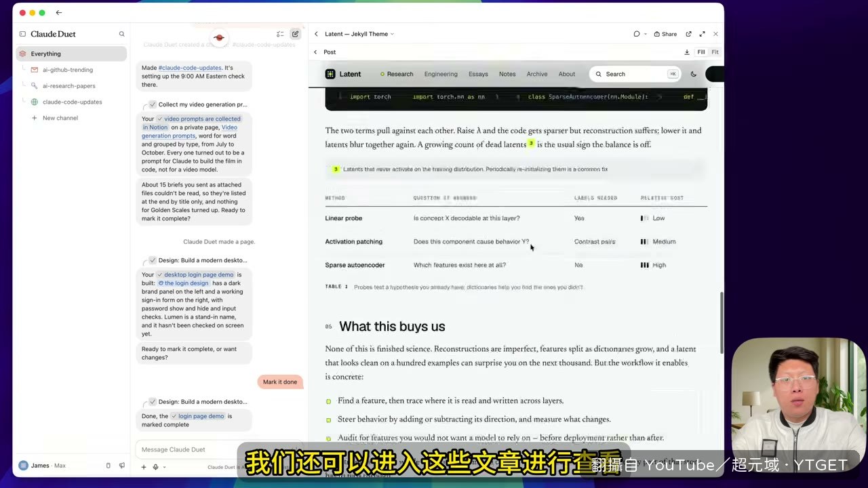Image resolution: width=868 pixels, height=488 pixels.
Task: Open the task checklist icon in chat header
Action: click(x=280, y=34)
